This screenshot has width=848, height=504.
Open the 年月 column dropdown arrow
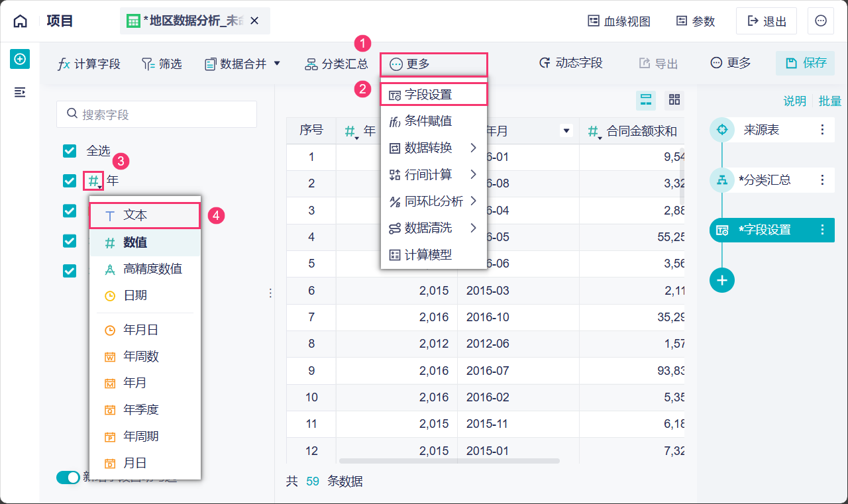(566, 131)
